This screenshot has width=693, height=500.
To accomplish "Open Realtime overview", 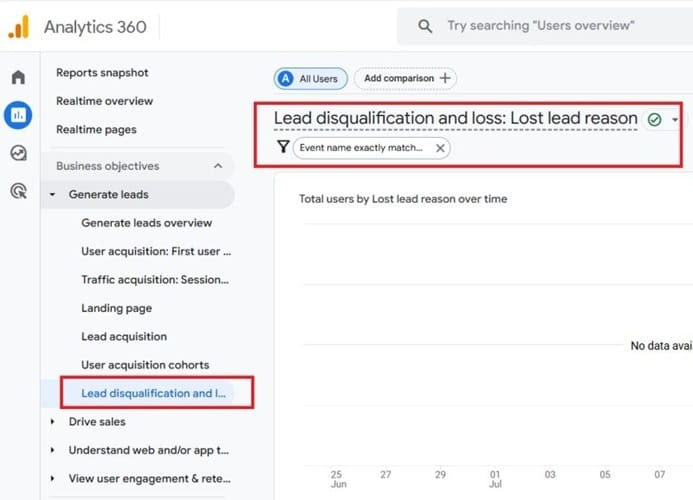I will (104, 101).
